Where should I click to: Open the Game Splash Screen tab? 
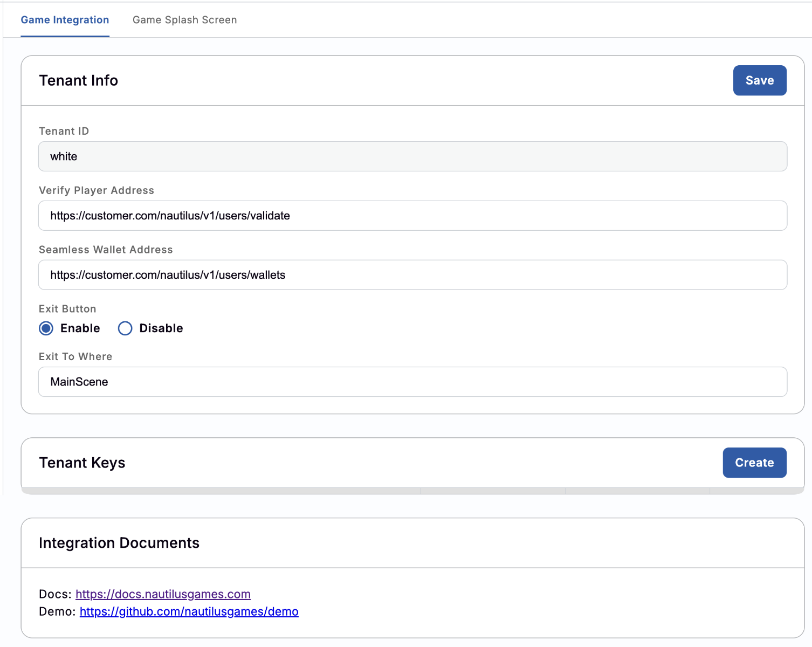click(x=184, y=20)
